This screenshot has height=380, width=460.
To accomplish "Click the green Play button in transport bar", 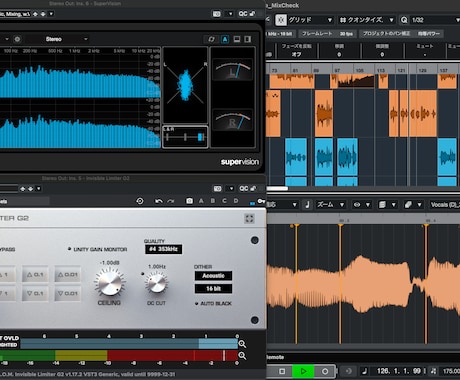I will tap(303, 371).
